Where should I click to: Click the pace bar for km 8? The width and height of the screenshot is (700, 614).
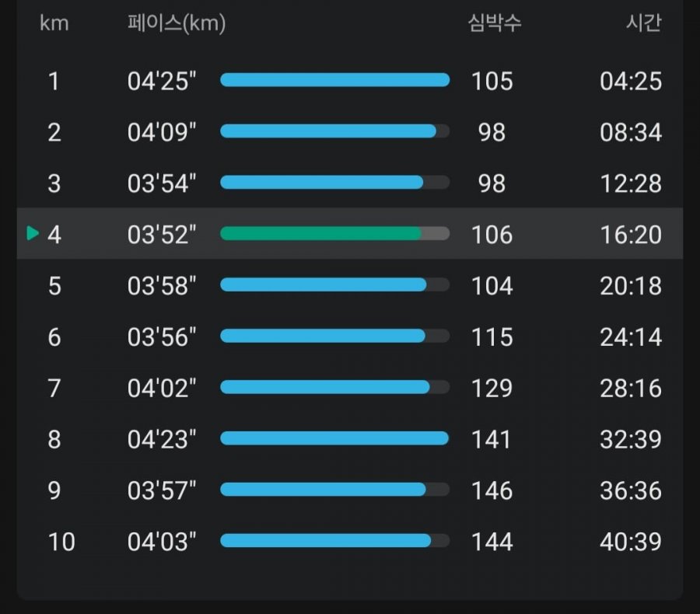[x=334, y=438]
